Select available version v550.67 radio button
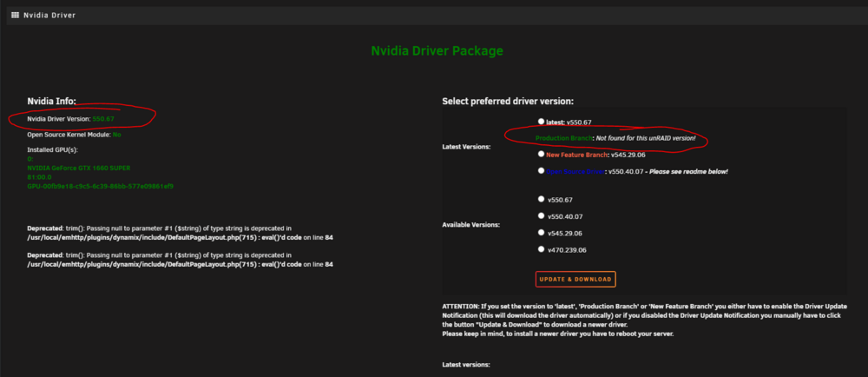The height and width of the screenshot is (377, 868). pyautogui.click(x=541, y=199)
